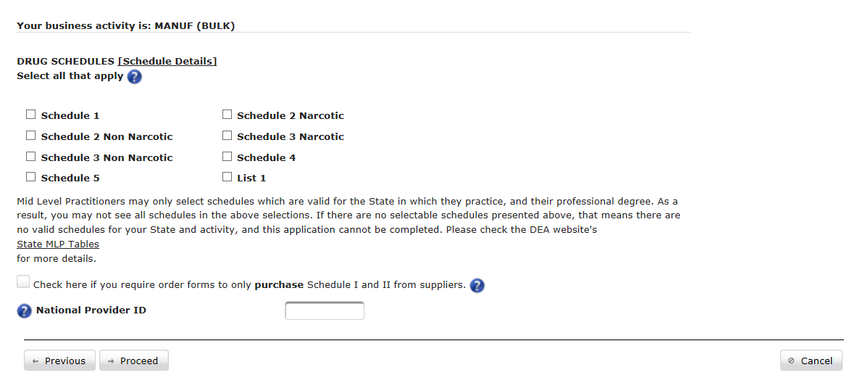Click the List 1 label text
Image resolution: width=868 pixels, height=391 pixels.
point(251,178)
